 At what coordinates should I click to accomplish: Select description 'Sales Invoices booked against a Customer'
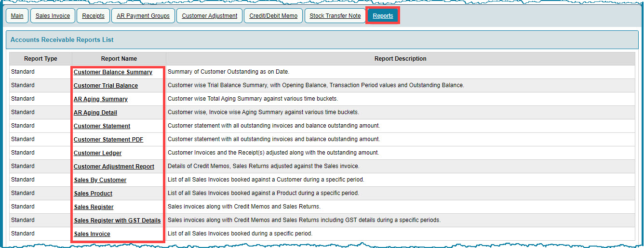click(266, 180)
